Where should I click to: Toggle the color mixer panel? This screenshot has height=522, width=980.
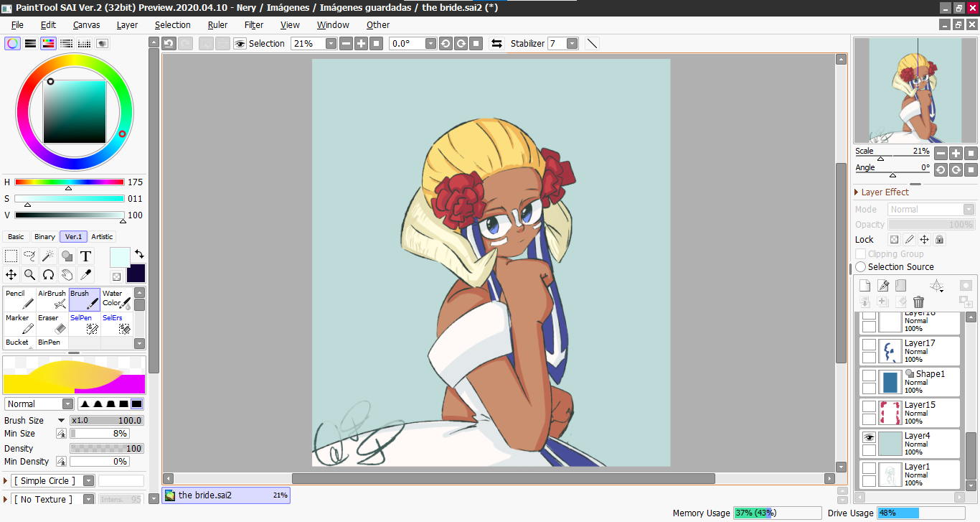point(66,43)
